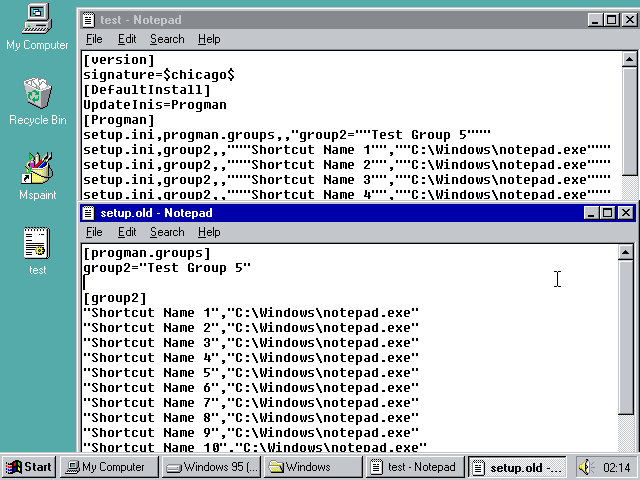Switch to My Computer taskbar button
The width and height of the screenshot is (640, 480).
[108, 467]
